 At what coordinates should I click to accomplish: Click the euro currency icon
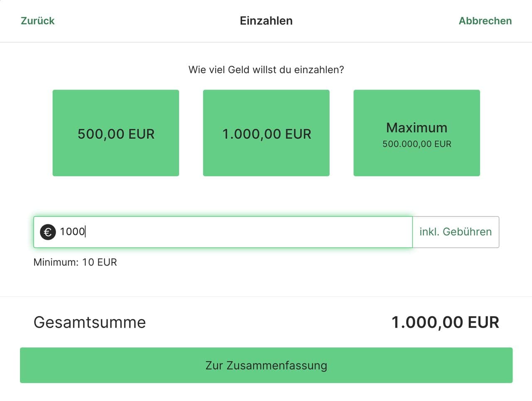point(48,232)
